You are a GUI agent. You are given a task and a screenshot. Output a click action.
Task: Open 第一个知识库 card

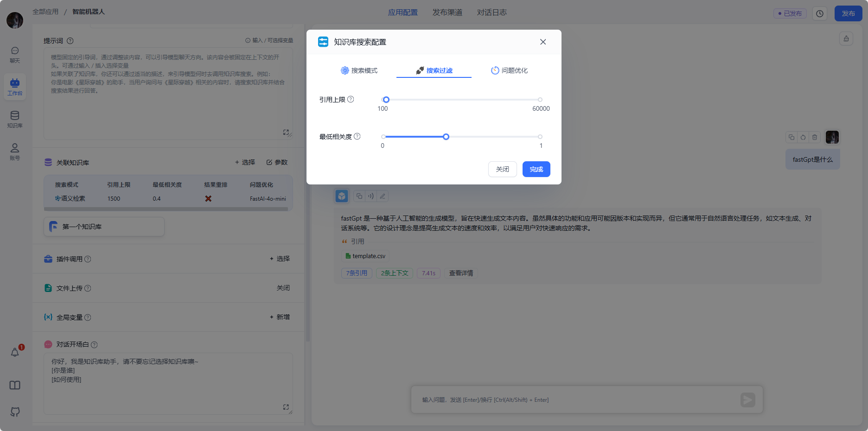(104, 227)
